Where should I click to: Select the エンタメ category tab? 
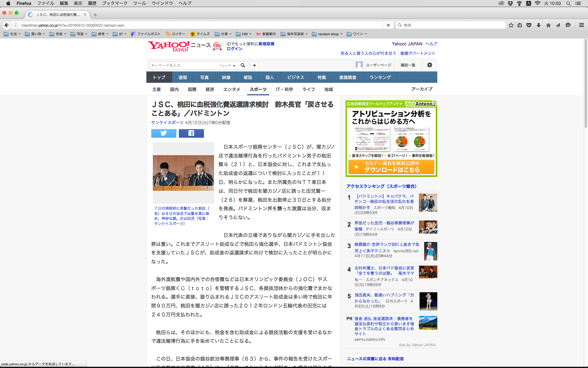[232, 89]
